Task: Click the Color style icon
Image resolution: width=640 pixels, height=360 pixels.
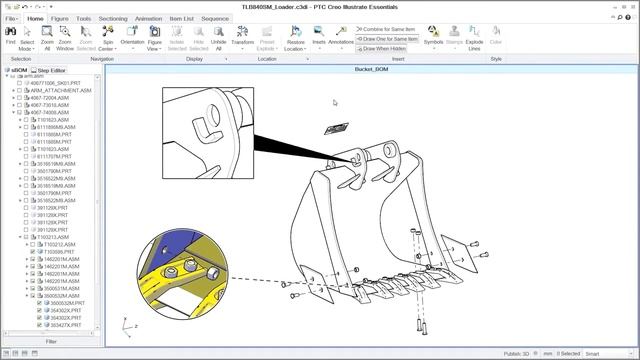Action: click(x=496, y=31)
